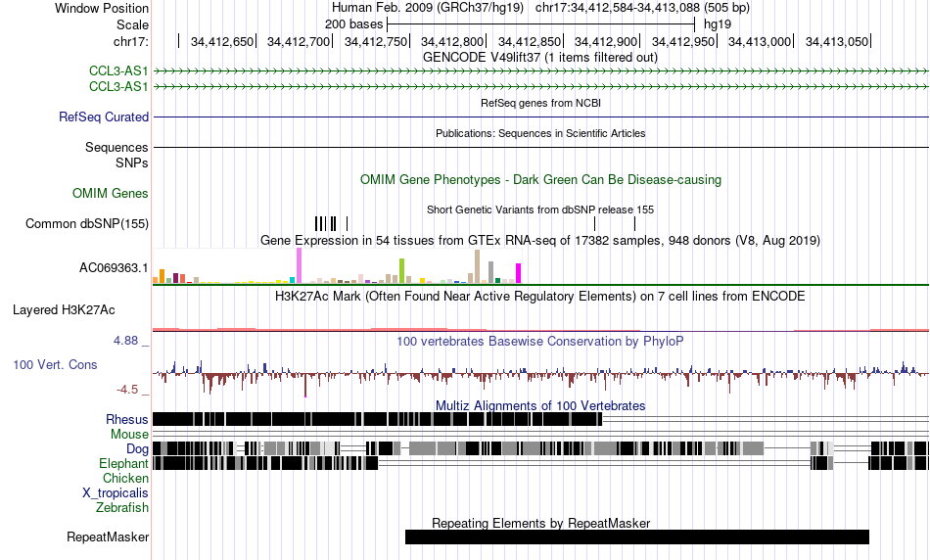This screenshot has width=930, height=560.
Task: Click the hg19 label beside scale bar
Action: coord(718,24)
